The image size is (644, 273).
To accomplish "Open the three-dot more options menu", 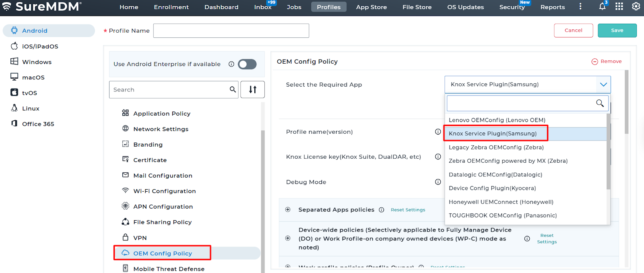I will click(x=580, y=6).
